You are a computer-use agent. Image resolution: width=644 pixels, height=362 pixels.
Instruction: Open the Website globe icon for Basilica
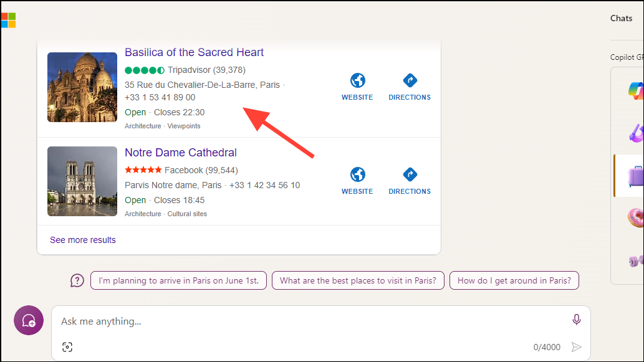point(357,80)
